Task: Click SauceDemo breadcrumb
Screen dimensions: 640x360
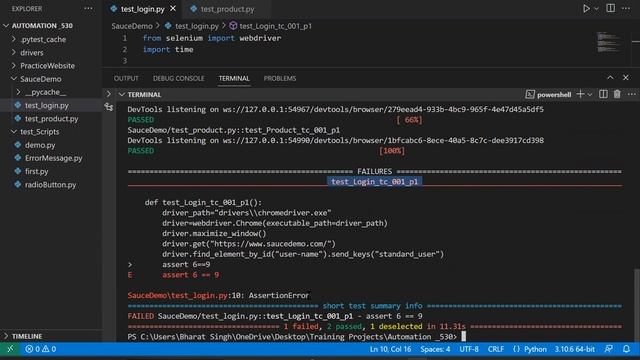Action: (x=132, y=26)
